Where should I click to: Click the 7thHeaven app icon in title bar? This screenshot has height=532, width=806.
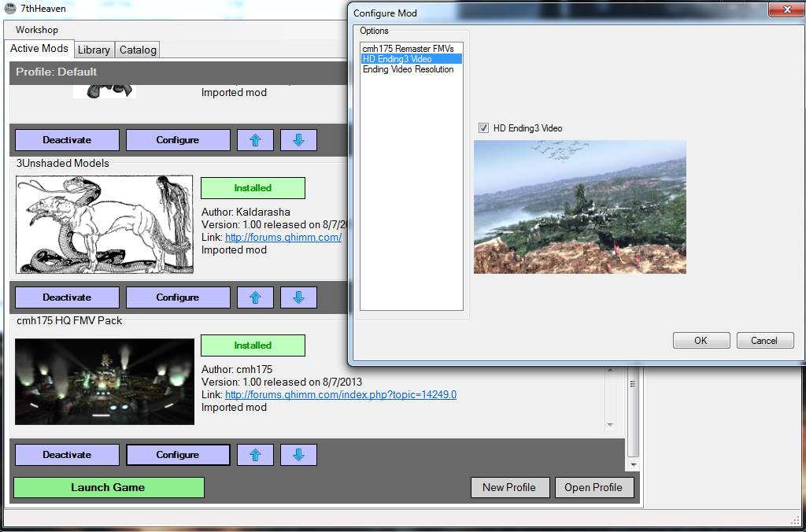pos(9,9)
